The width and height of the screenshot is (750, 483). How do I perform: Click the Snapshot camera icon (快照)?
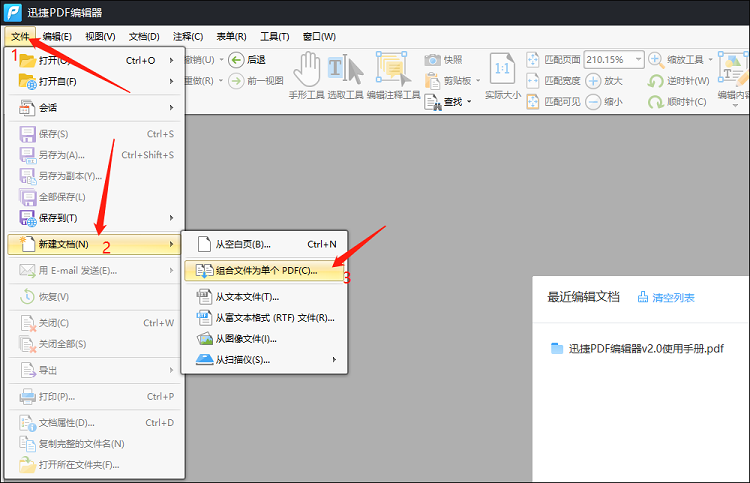pyautogui.click(x=432, y=60)
